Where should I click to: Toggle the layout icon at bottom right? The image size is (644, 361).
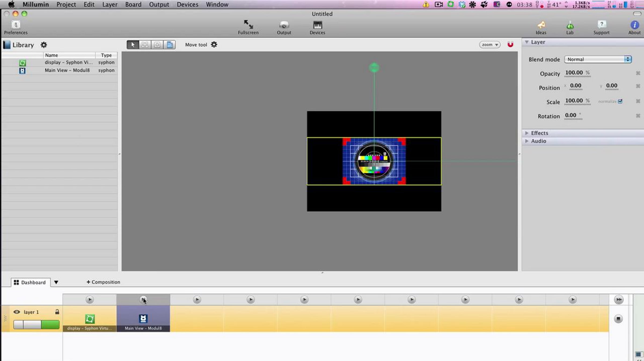click(x=638, y=354)
